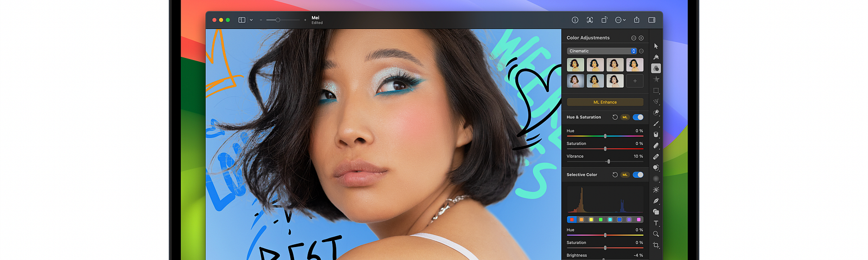Select the magenta Selective Color swatch
The height and width of the screenshot is (260, 868).
click(639, 219)
